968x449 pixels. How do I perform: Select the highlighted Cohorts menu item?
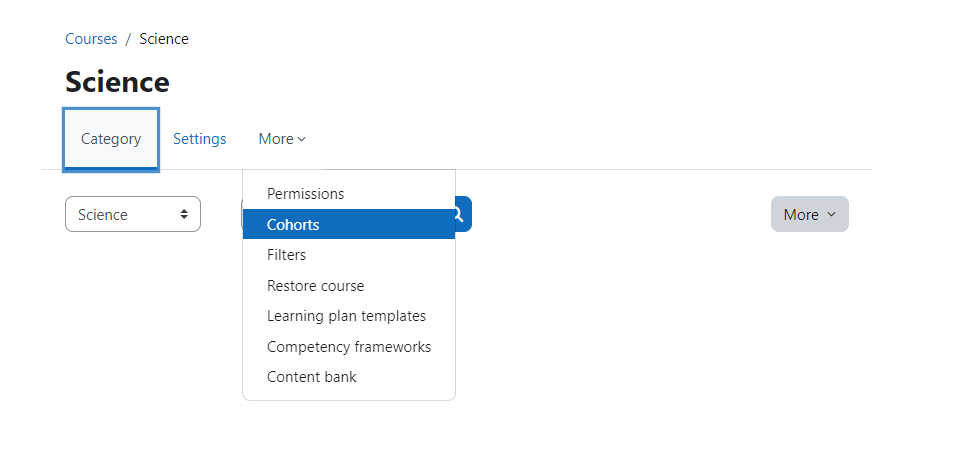349,224
